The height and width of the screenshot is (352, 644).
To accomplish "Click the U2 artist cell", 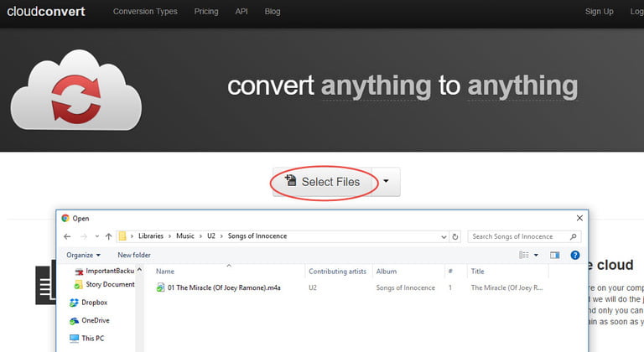I will (313, 288).
